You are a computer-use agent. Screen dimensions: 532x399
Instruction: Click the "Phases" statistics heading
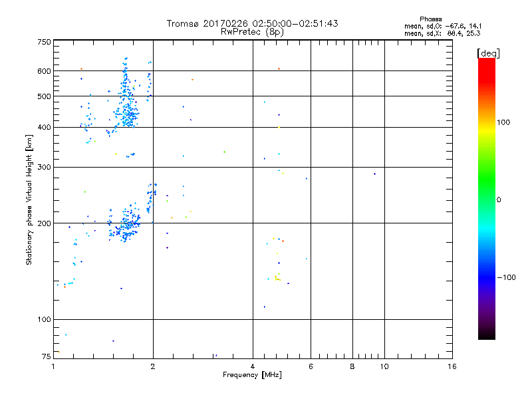click(430, 19)
